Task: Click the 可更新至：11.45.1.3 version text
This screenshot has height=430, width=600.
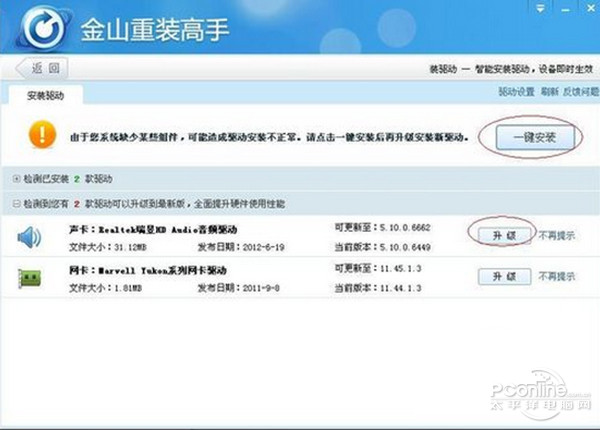Action: tap(378, 269)
